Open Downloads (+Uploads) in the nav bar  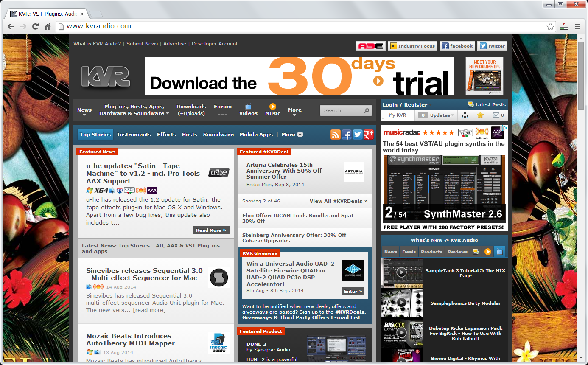coord(191,110)
